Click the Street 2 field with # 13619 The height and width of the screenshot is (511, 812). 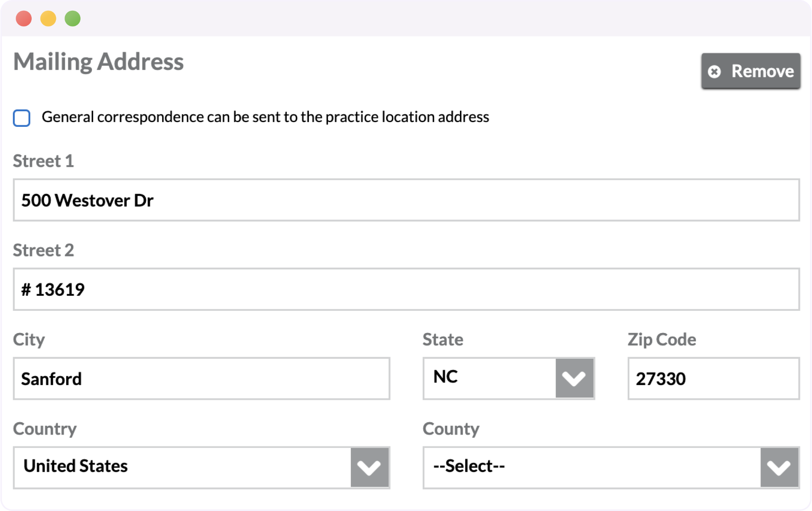point(406,289)
